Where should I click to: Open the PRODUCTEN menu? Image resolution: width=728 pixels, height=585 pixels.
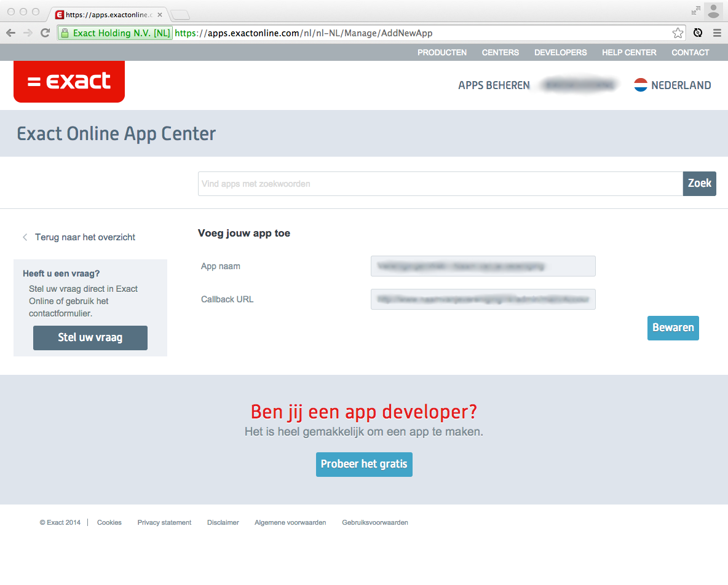441,52
